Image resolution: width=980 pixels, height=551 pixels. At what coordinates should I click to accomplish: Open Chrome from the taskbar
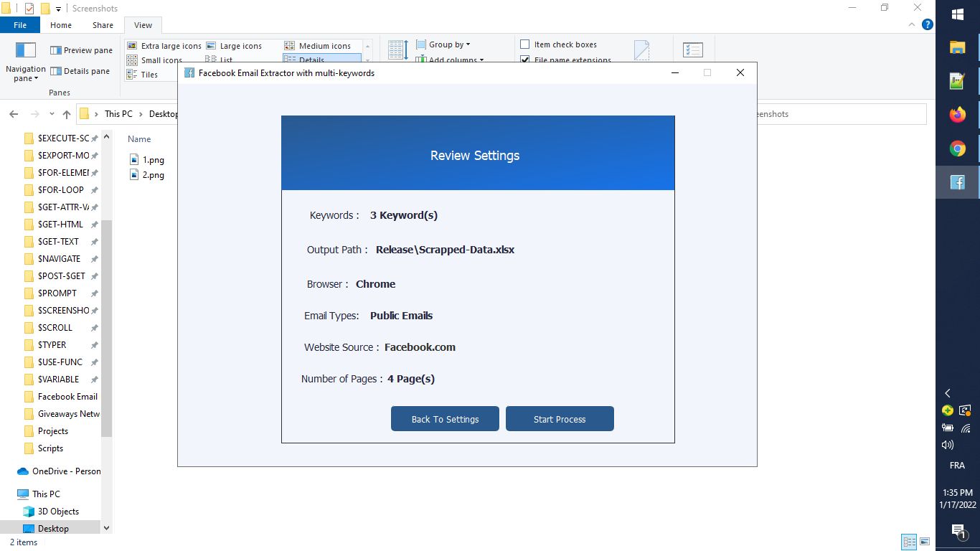pos(958,149)
